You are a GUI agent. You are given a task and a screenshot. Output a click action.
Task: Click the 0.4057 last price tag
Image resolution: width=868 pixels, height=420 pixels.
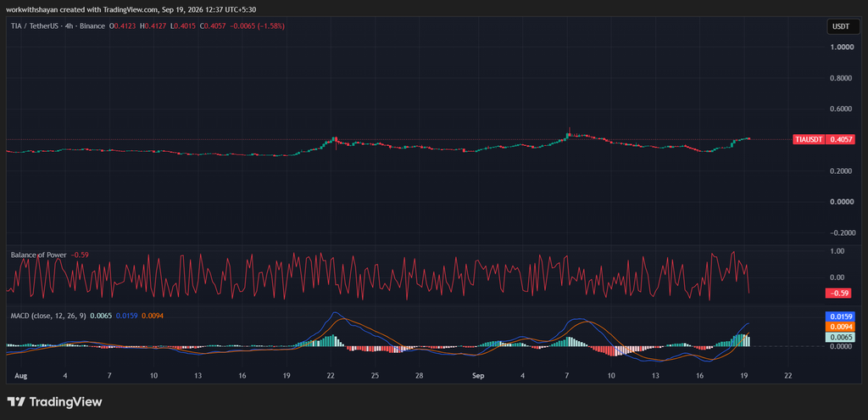[x=840, y=140]
